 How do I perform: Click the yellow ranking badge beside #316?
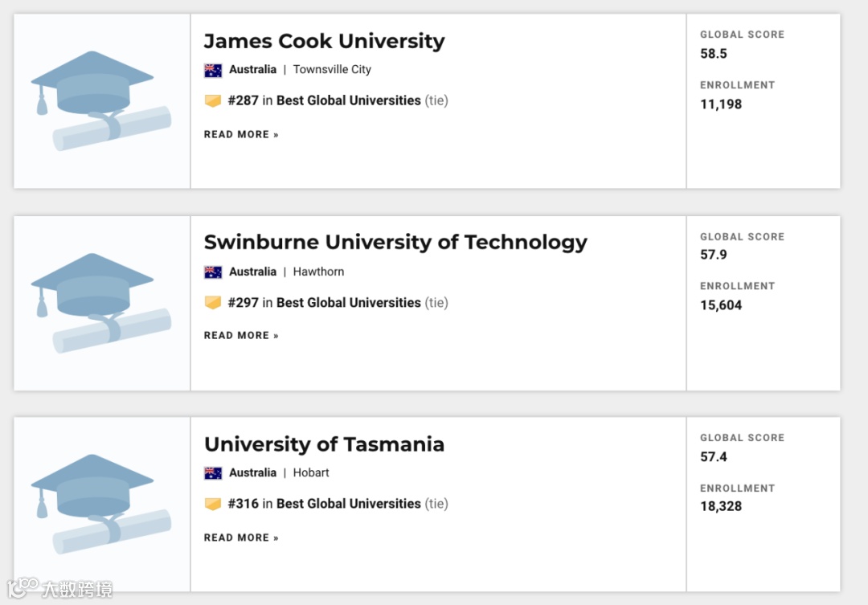(x=213, y=504)
